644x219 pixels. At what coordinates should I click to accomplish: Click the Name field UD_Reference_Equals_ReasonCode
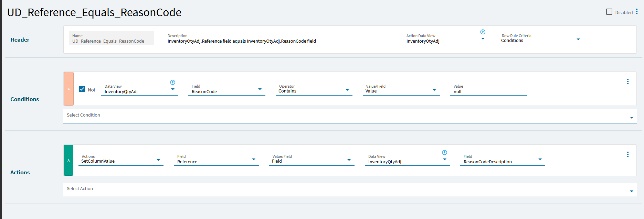point(111,38)
